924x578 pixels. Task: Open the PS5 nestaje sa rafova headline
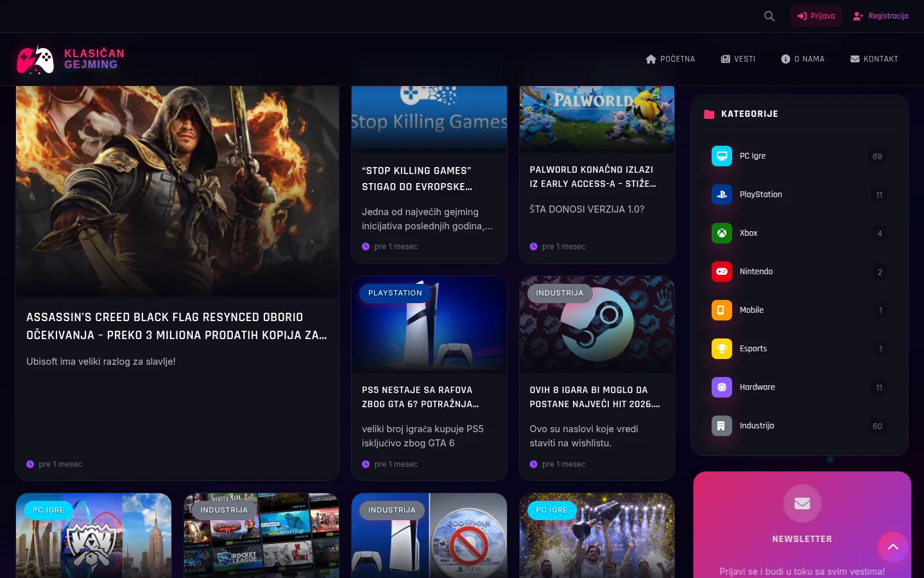tap(420, 397)
